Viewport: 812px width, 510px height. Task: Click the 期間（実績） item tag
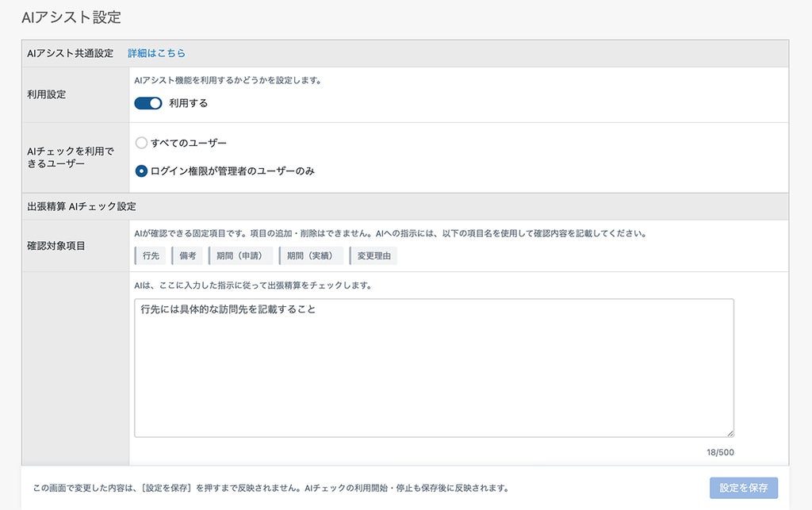(311, 255)
